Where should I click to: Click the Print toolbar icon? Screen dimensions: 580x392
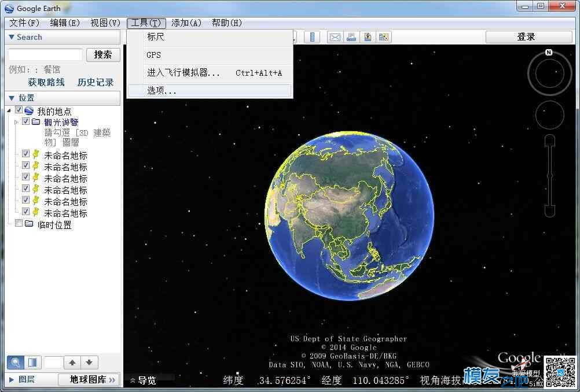pos(351,37)
